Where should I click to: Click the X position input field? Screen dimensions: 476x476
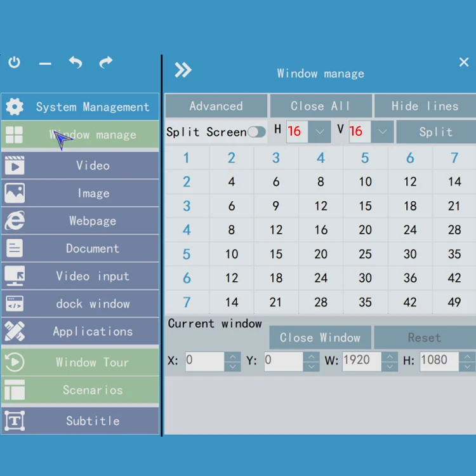click(x=205, y=362)
